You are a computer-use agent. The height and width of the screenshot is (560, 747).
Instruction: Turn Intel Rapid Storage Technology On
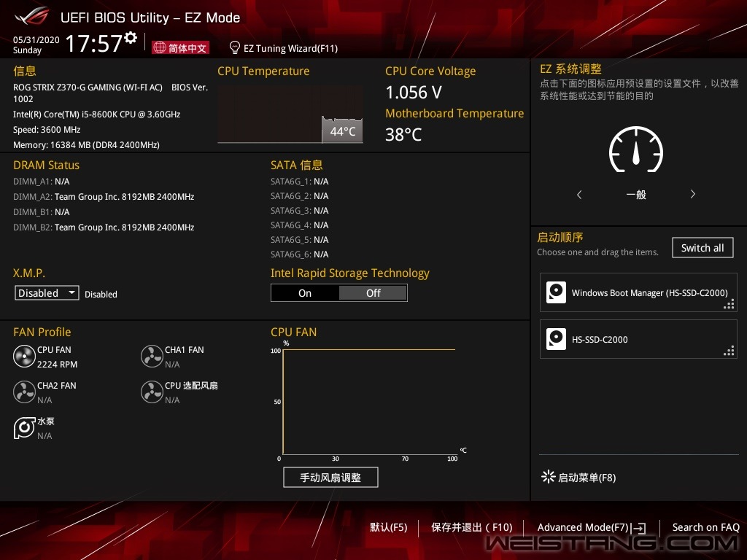pyautogui.click(x=305, y=293)
